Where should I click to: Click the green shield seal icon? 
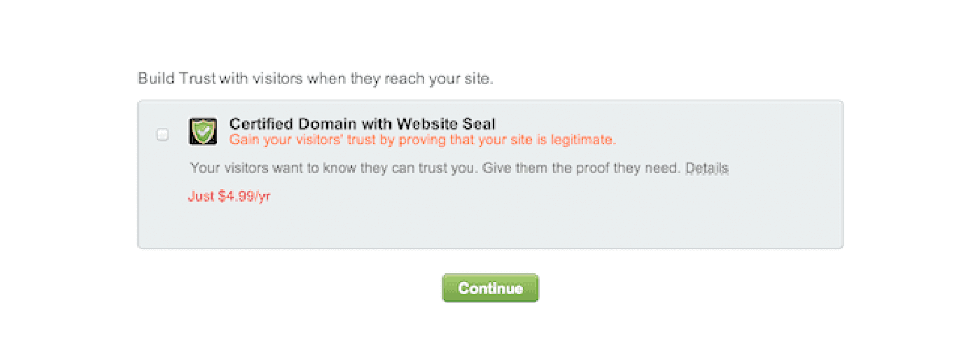203,132
